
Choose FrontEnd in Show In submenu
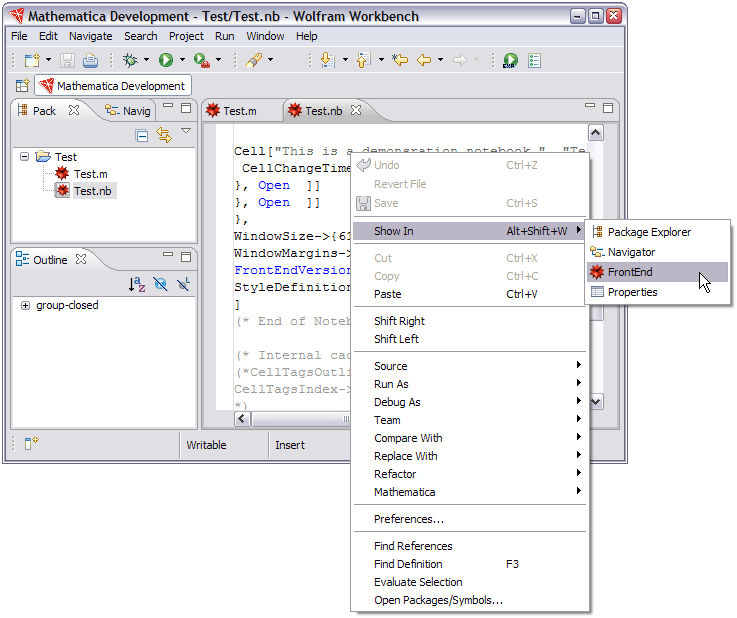pyautogui.click(x=657, y=272)
